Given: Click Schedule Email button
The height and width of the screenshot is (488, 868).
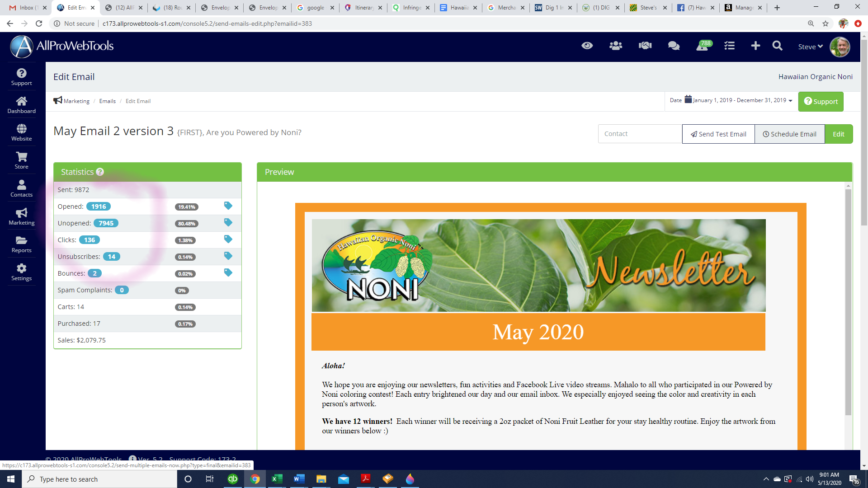Looking at the screenshot, I should (x=789, y=134).
